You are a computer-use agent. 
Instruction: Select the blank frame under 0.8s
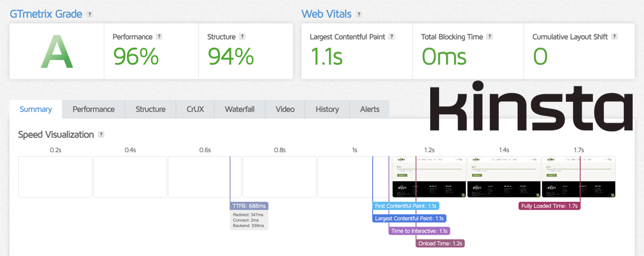(x=280, y=177)
